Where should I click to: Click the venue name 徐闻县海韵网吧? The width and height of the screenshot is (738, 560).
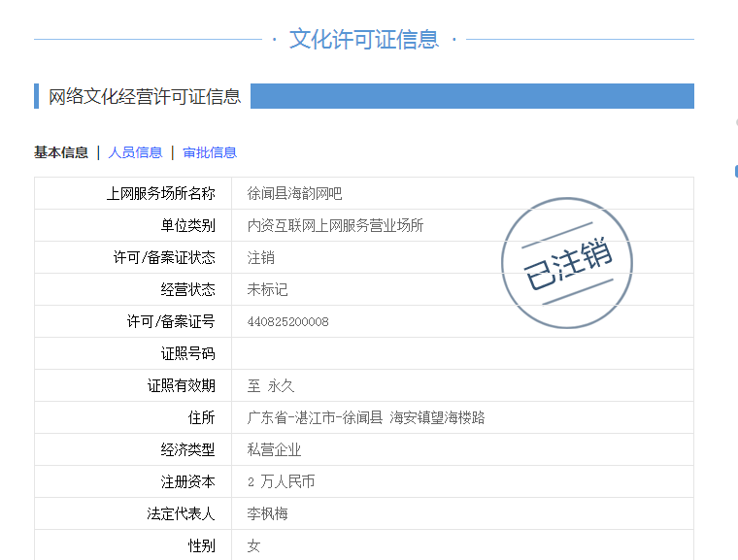295,194
